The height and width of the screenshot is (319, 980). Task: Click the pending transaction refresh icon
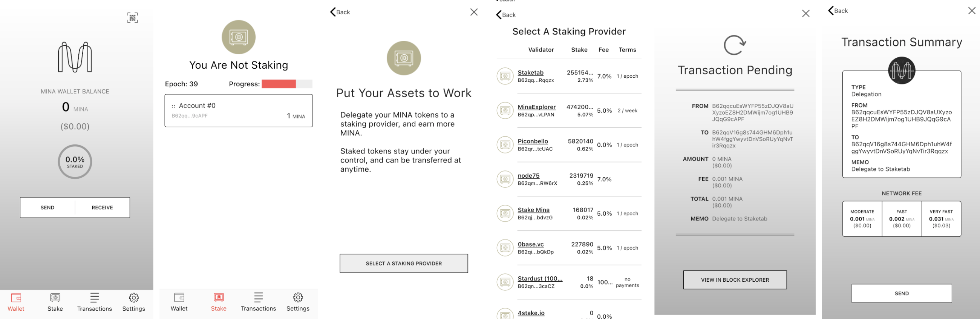[x=735, y=45]
